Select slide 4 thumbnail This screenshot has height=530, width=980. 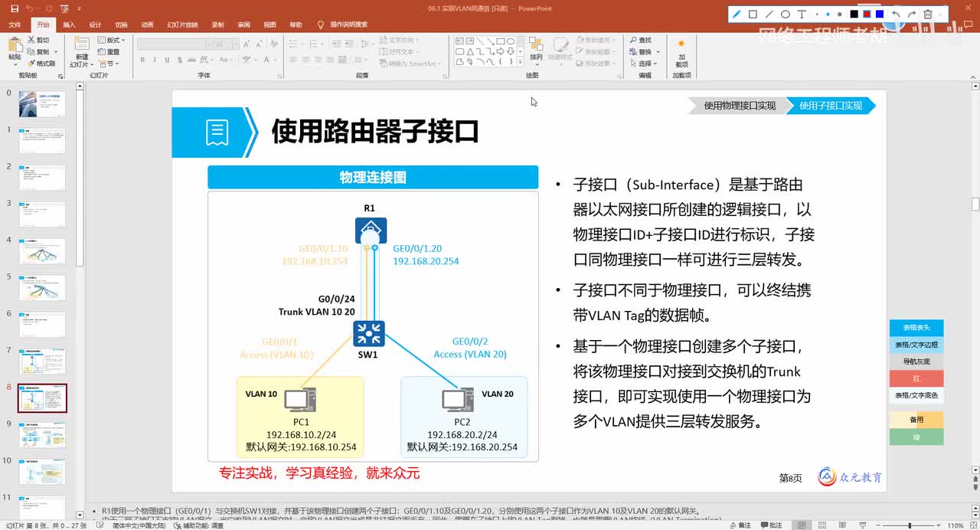(x=42, y=250)
